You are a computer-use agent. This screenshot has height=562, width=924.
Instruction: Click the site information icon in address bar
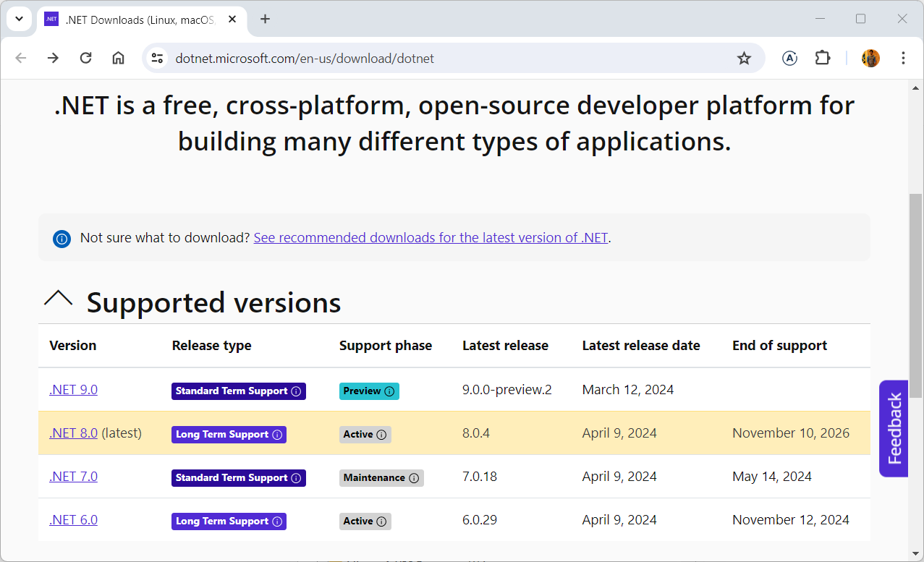point(158,58)
